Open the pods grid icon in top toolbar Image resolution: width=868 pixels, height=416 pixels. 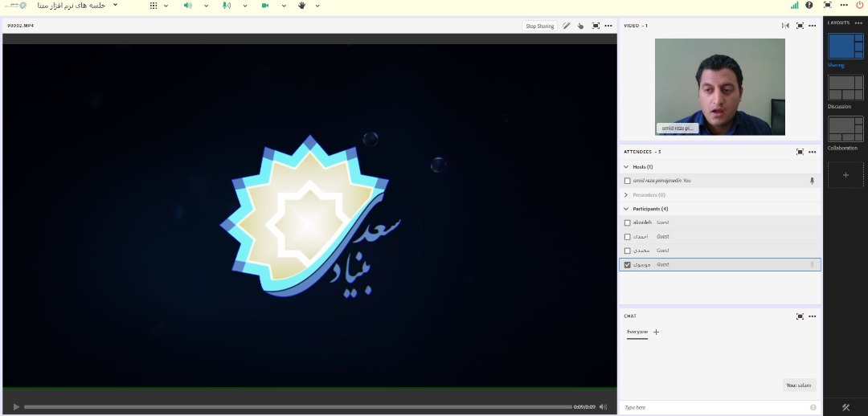(x=154, y=6)
